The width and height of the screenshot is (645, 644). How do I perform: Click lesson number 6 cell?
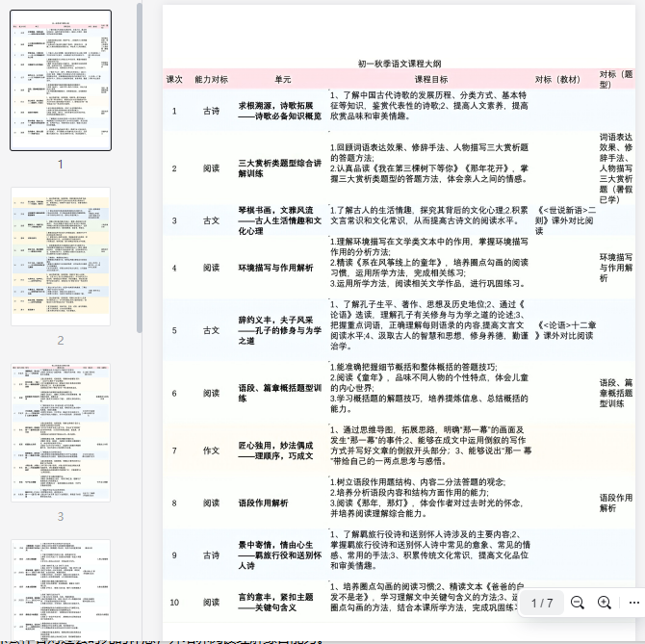[174, 393]
